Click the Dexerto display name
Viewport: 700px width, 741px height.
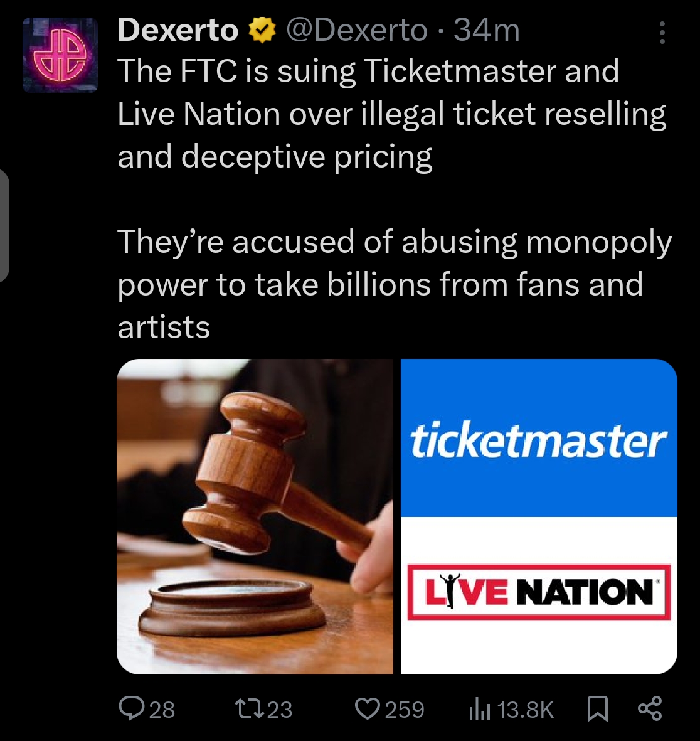coord(178,30)
